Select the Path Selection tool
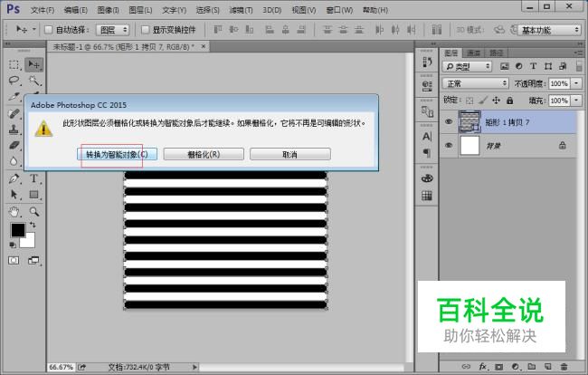The width and height of the screenshot is (588, 375). [14, 195]
